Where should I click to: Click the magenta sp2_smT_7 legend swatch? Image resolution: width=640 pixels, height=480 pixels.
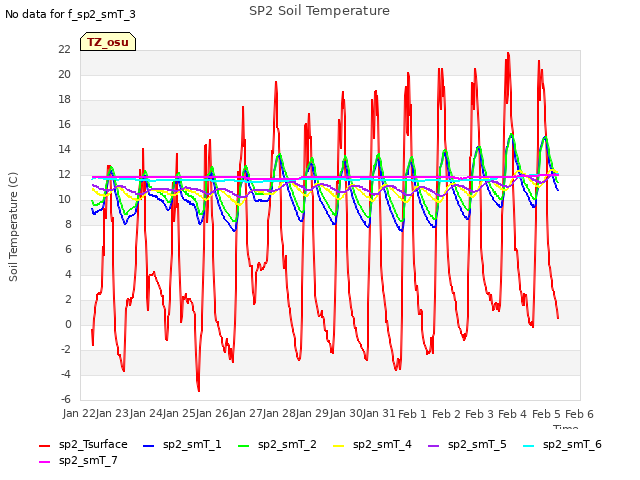click(44, 462)
